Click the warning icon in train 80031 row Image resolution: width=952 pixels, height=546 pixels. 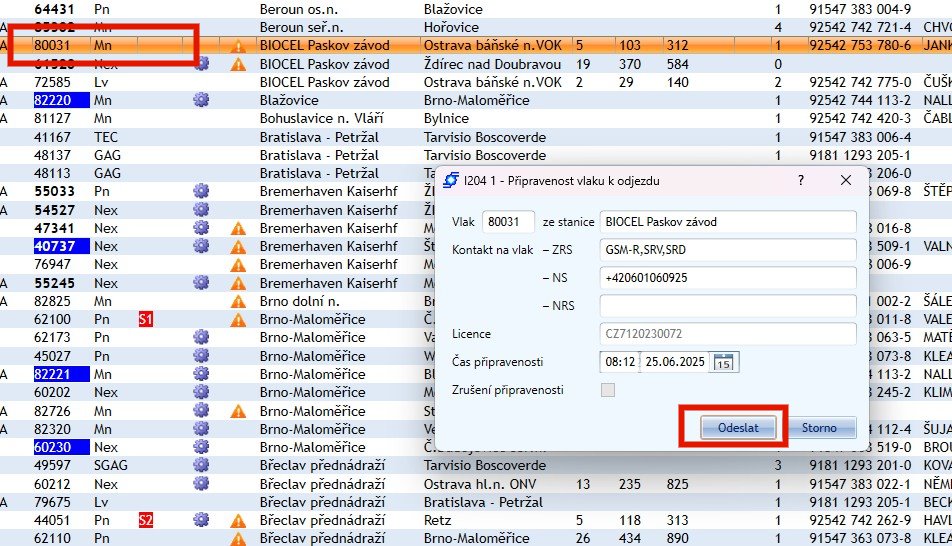click(x=238, y=46)
